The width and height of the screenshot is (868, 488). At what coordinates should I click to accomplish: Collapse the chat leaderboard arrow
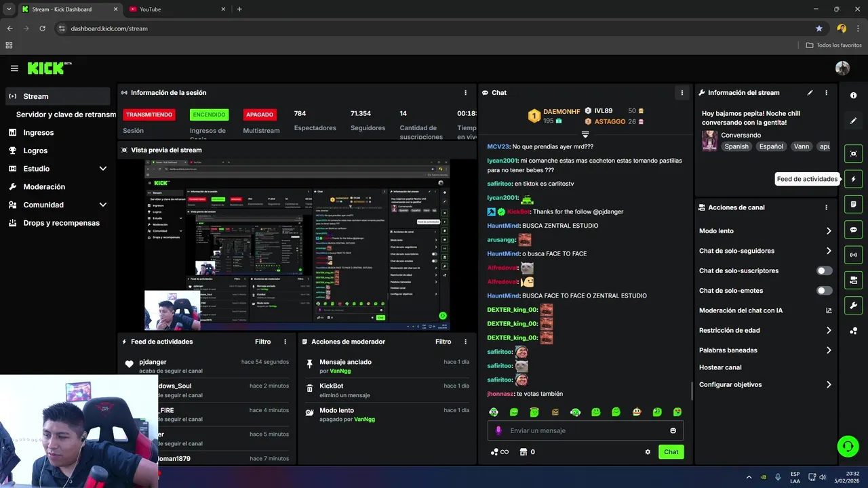[x=585, y=134]
